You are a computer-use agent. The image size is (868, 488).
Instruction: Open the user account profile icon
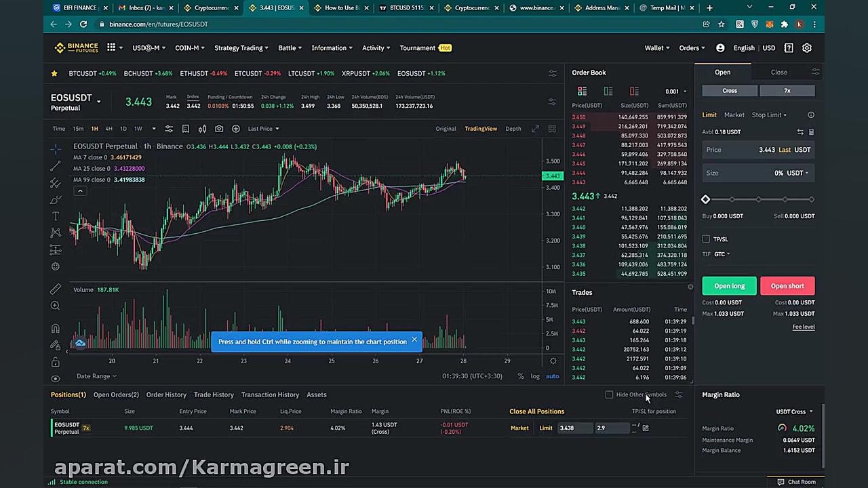tap(720, 48)
